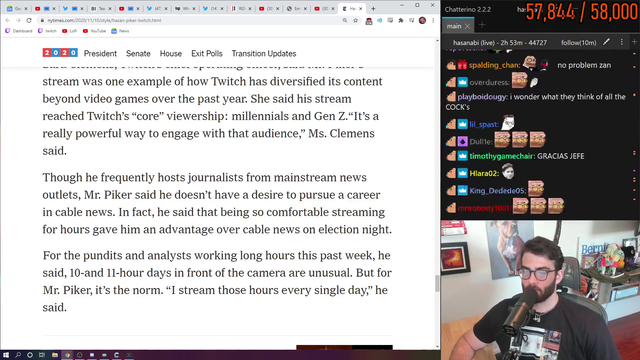Viewport: 640px width, 360px height.
Task: Open the Exit Polls section
Action: [207, 53]
